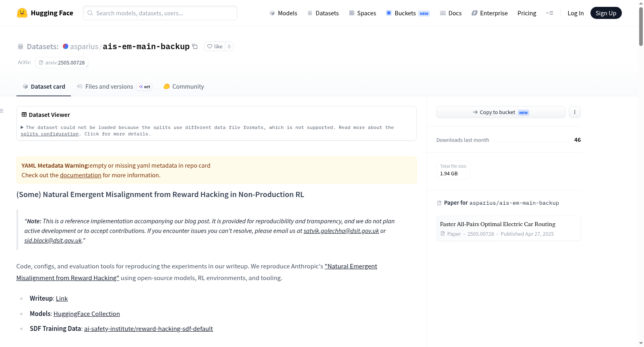
Task: Click the 'Published Apr 27, 2025' text
Action: [x=527, y=234]
